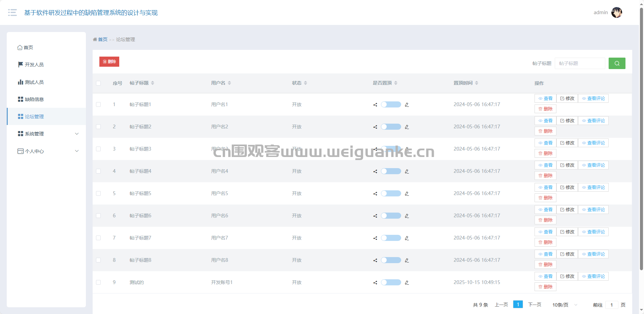
Task: Click the sidebar collapse menu icon
Action: point(12,13)
